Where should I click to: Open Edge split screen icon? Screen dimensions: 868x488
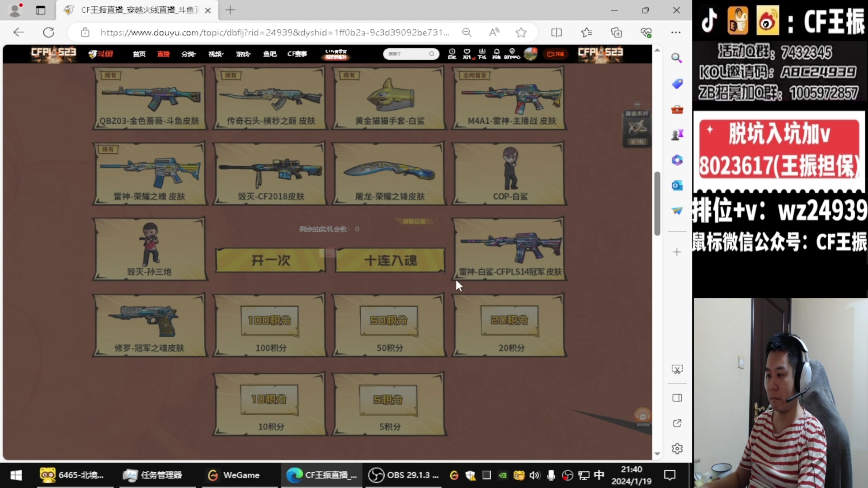pyautogui.click(x=557, y=33)
